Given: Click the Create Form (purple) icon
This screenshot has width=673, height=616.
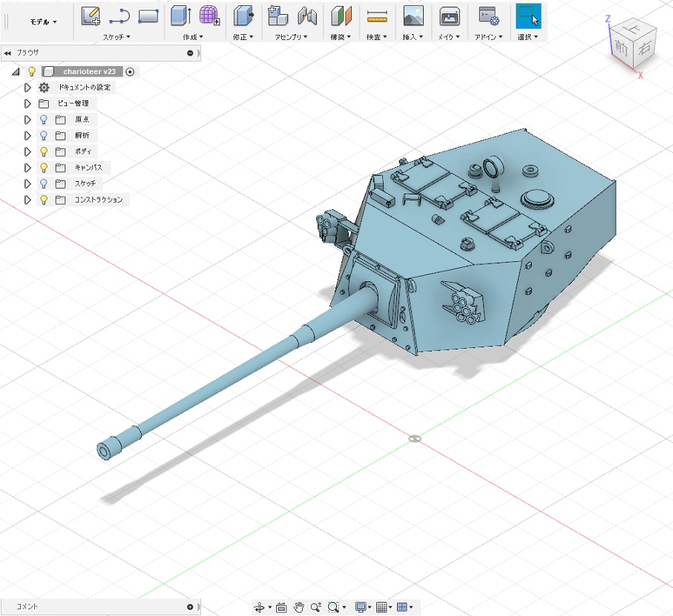Looking at the screenshot, I should click(209, 16).
